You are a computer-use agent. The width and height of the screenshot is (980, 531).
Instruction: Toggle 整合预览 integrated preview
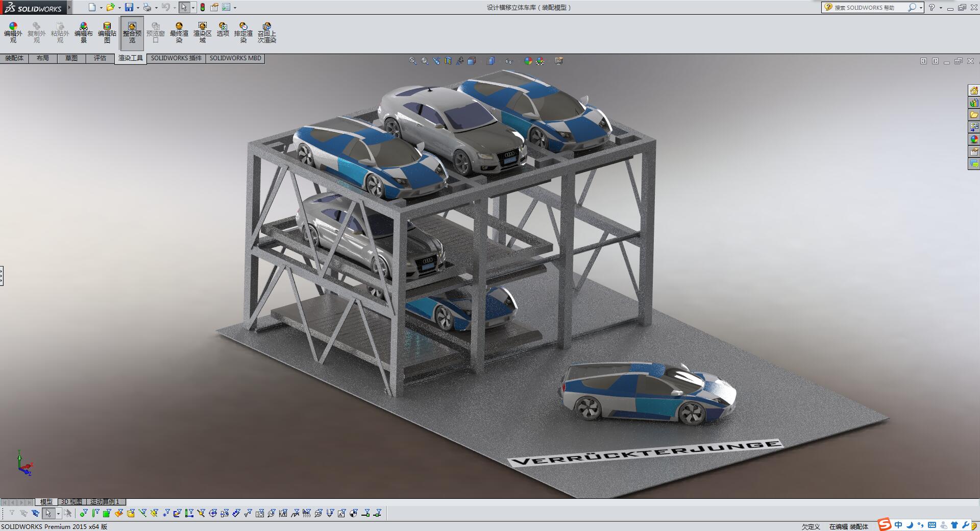pos(132,32)
